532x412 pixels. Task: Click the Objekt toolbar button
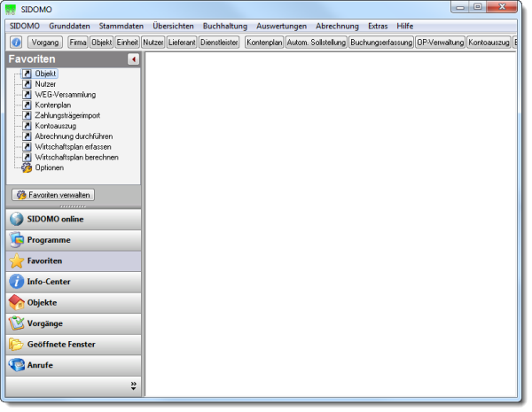101,43
